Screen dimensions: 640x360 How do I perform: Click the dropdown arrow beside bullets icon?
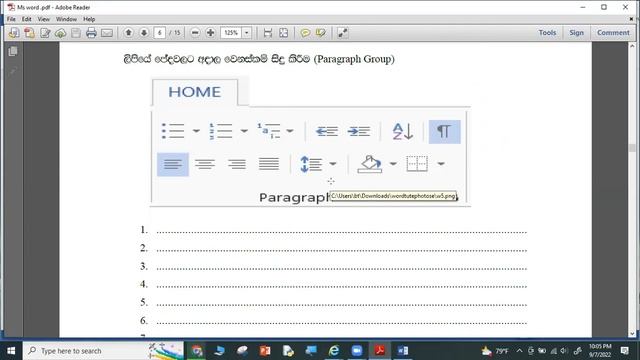point(196,131)
